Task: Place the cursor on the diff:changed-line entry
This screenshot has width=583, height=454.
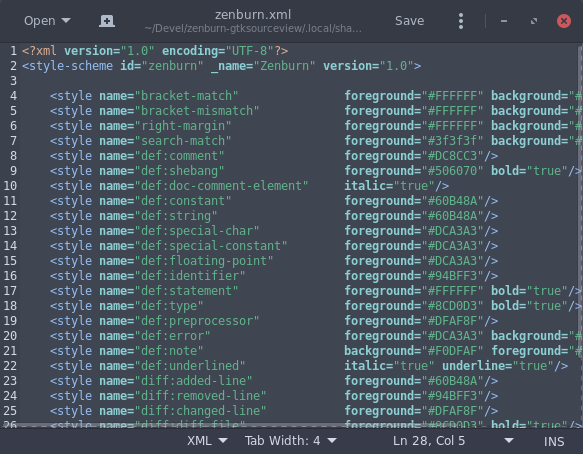Action: point(274,411)
